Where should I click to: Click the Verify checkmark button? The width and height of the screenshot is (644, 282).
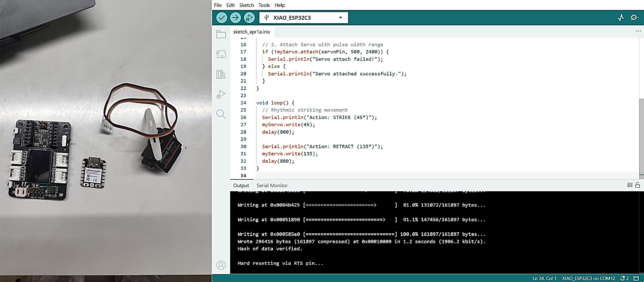pos(222,18)
